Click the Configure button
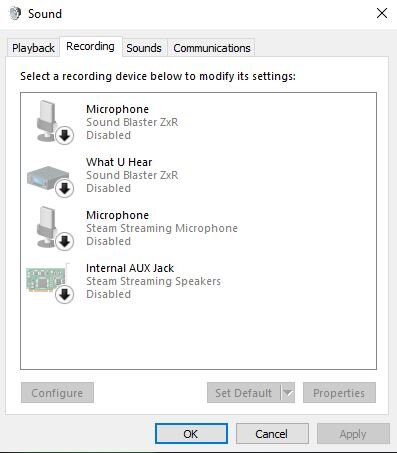The height and width of the screenshot is (453, 397). 57,393
